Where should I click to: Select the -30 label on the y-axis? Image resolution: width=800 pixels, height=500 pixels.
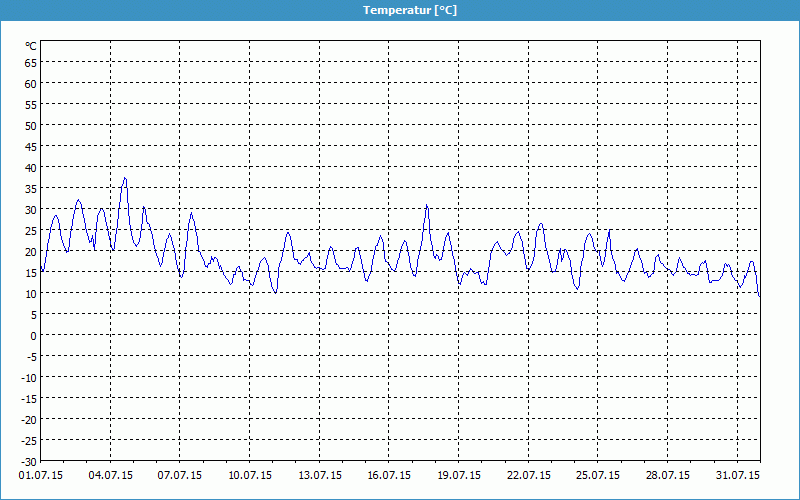tap(29, 461)
